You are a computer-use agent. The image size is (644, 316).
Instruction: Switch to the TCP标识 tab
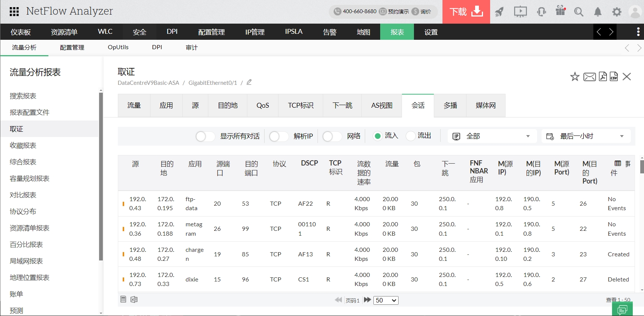click(x=300, y=105)
